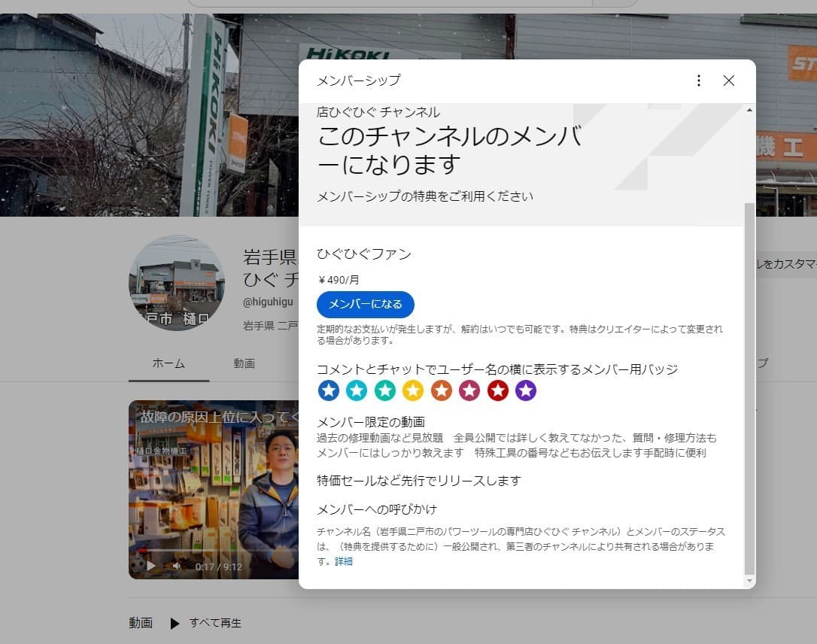Select the purple star member badge
Viewport: 817px width, 644px height.
(x=526, y=390)
